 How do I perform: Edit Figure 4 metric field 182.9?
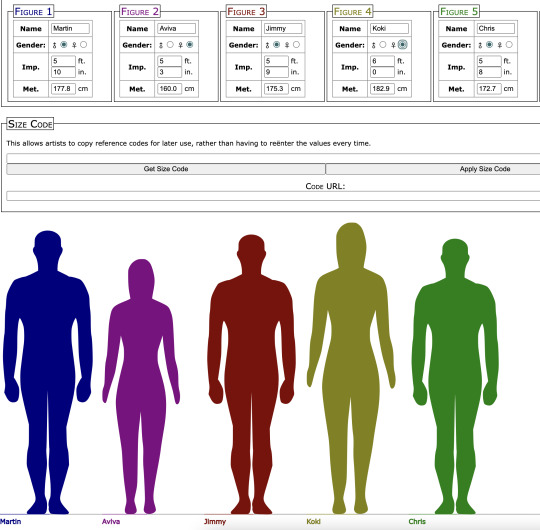tap(382, 89)
